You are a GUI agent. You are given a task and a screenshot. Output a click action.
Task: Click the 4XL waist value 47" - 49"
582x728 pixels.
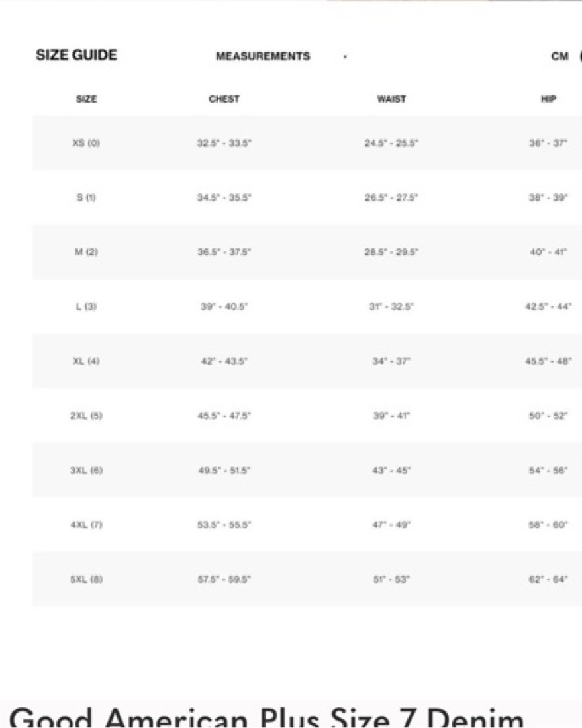[x=391, y=525]
